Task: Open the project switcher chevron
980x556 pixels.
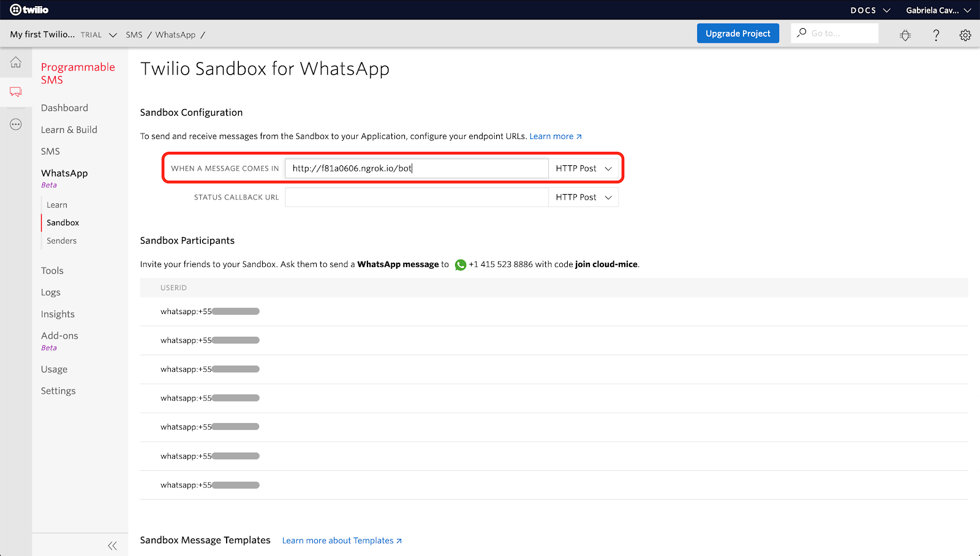Action: [113, 35]
